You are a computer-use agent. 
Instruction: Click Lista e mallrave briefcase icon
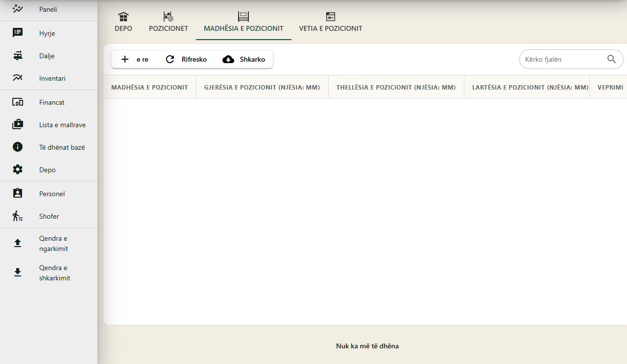[18, 125]
